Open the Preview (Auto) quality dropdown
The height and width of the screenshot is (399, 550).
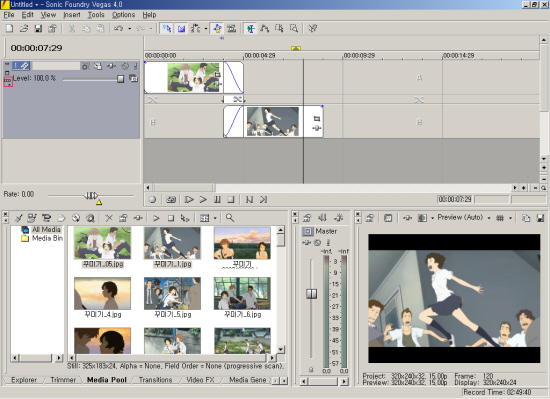coord(464,217)
